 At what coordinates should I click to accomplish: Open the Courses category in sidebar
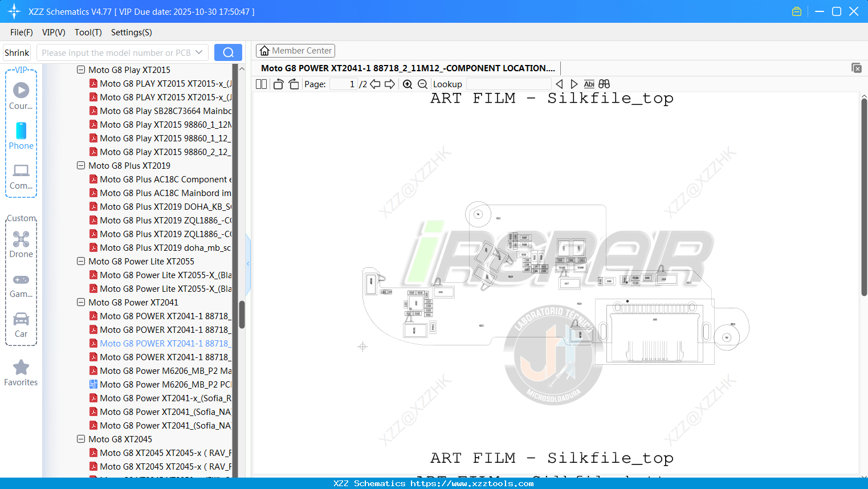pyautogui.click(x=21, y=96)
